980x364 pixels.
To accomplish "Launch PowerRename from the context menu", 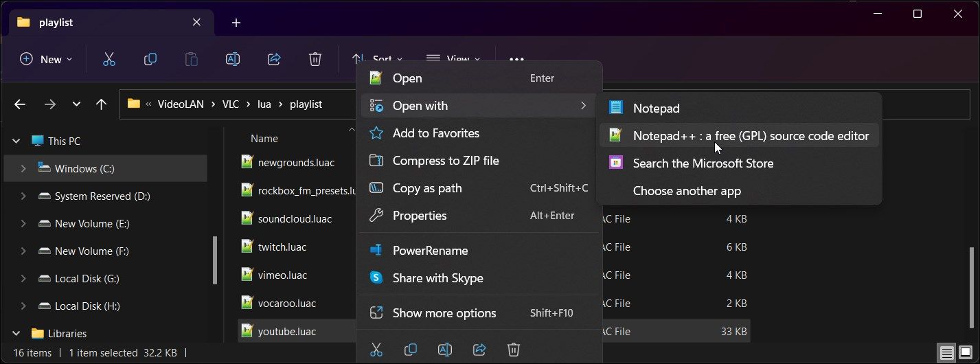I will [x=479, y=251].
